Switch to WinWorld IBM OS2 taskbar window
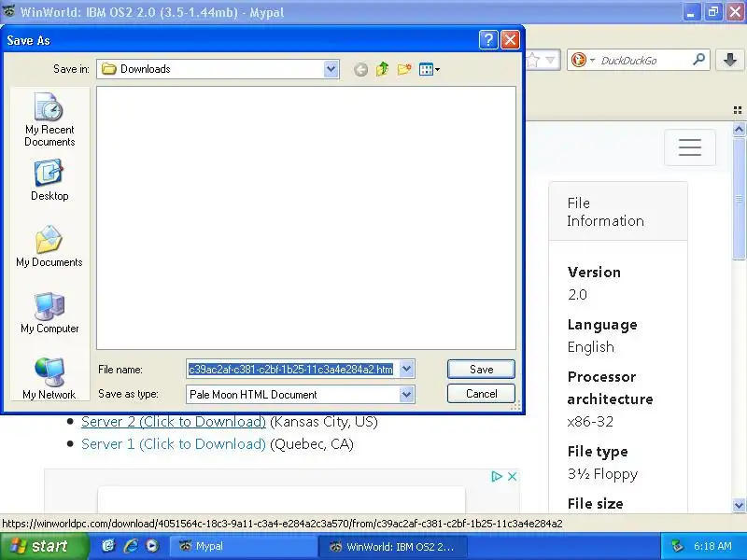 [x=392, y=546]
